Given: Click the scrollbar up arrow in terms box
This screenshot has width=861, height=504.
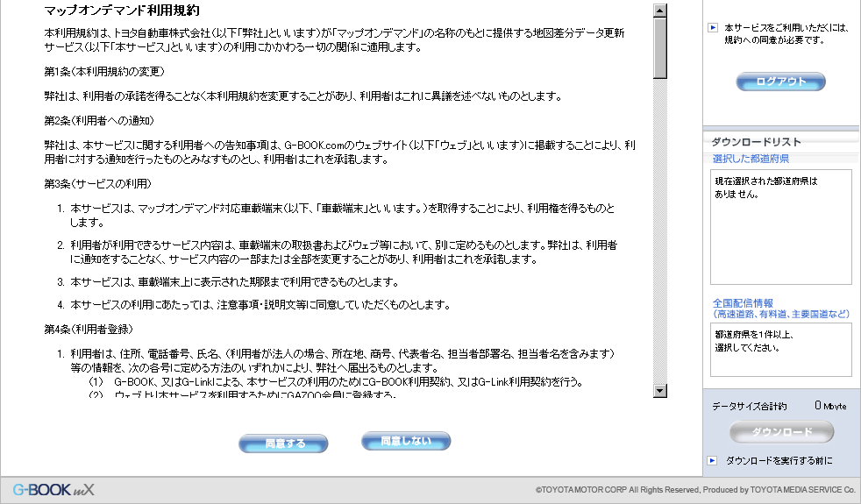Looking at the screenshot, I should [660, 11].
